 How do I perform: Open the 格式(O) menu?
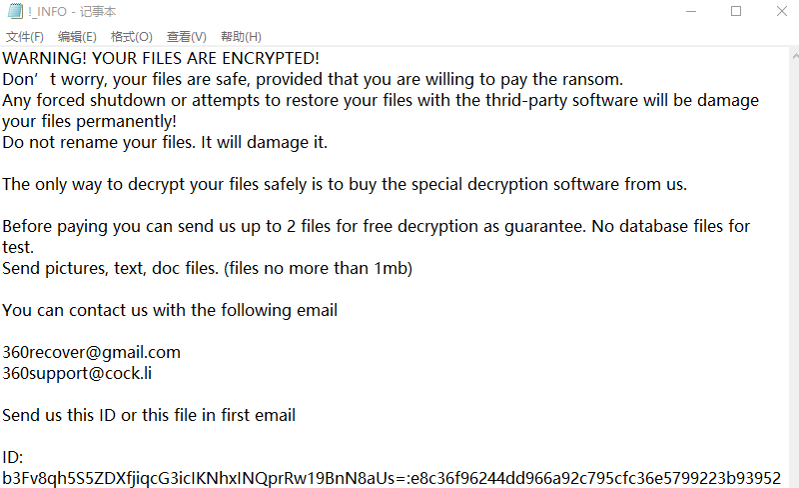(x=132, y=37)
